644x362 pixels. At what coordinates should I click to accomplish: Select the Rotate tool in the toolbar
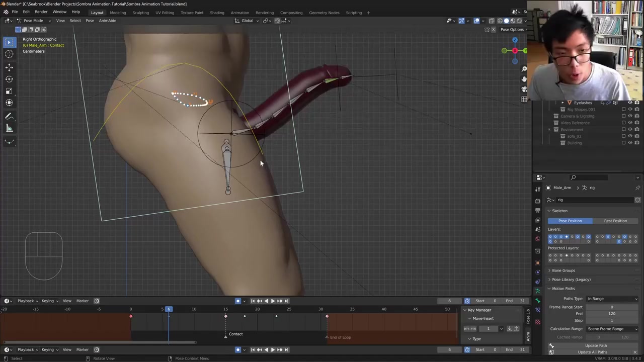[x=9, y=79]
